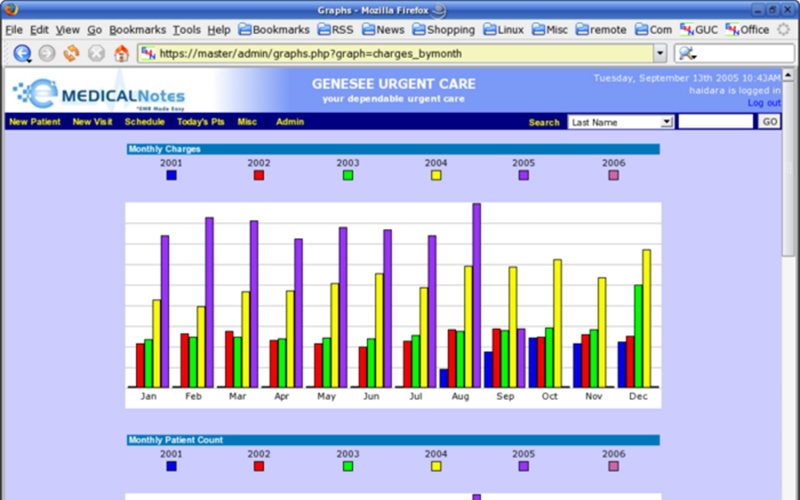Screen dimensions: 800x500
Task: Click the Log out link
Action: click(x=764, y=103)
